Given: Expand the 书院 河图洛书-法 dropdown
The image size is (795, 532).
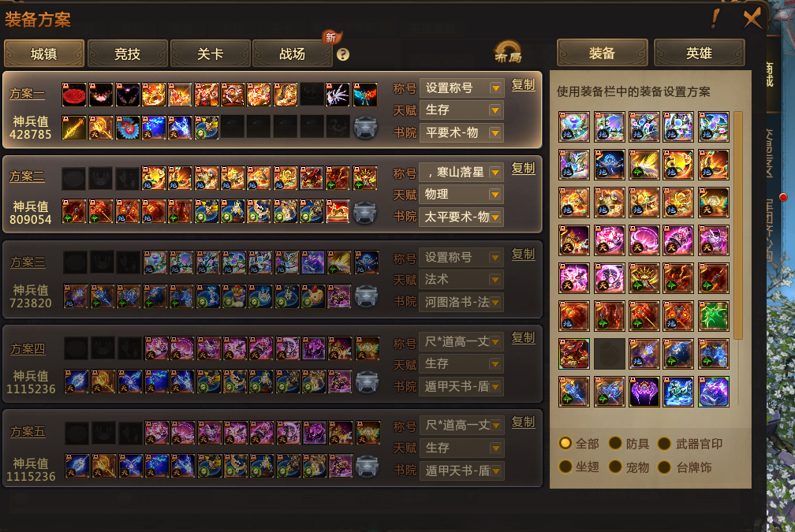Looking at the screenshot, I should click(x=461, y=302).
